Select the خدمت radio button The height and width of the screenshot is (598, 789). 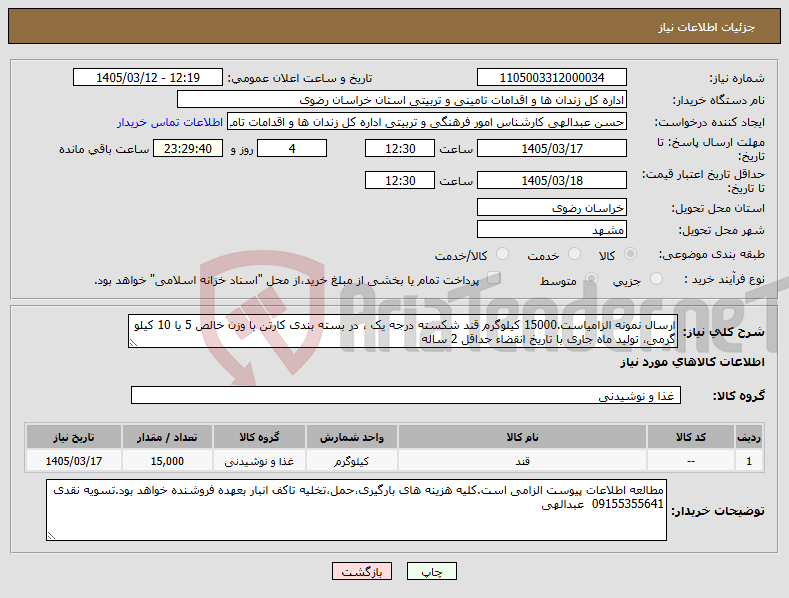[x=574, y=254]
